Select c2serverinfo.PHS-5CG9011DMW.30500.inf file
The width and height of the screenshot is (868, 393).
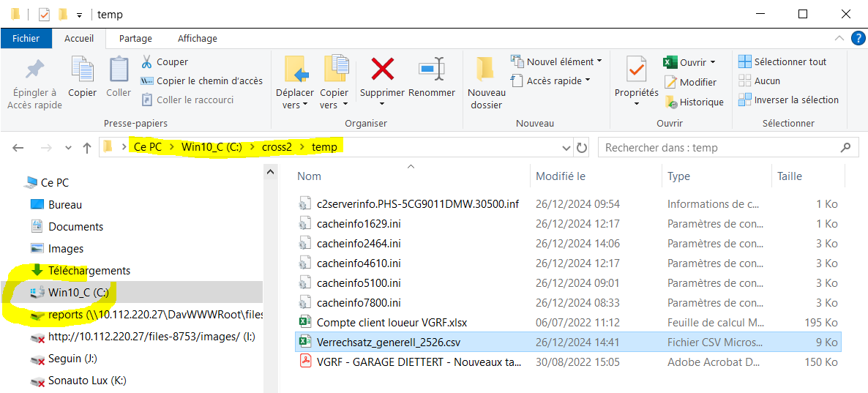[x=418, y=203]
